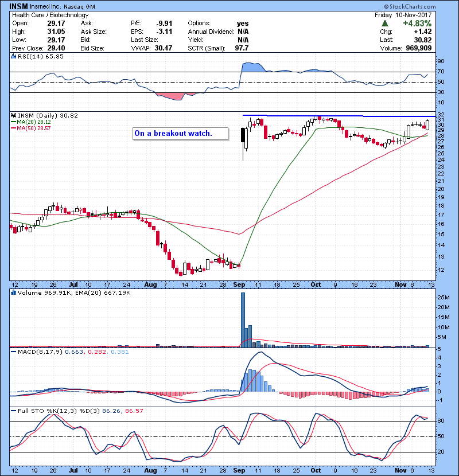Click the SCTR (Small) value 97.7
Viewport: 459px width, 476px height.
(242, 48)
